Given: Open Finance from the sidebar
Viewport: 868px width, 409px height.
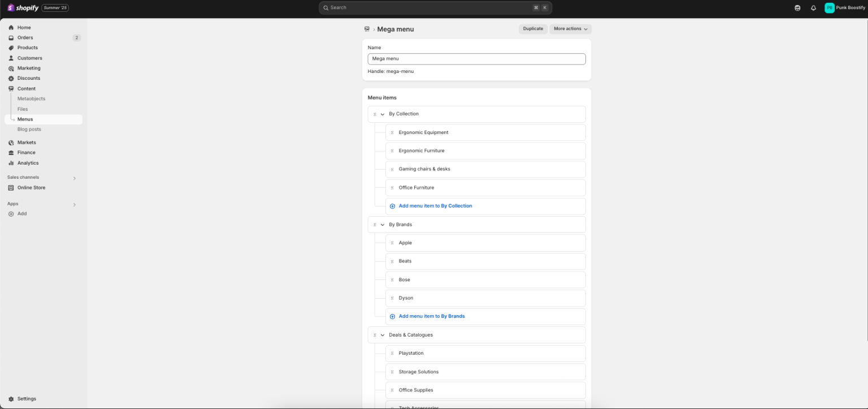Looking at the screenshot, I should click(26, 152).
